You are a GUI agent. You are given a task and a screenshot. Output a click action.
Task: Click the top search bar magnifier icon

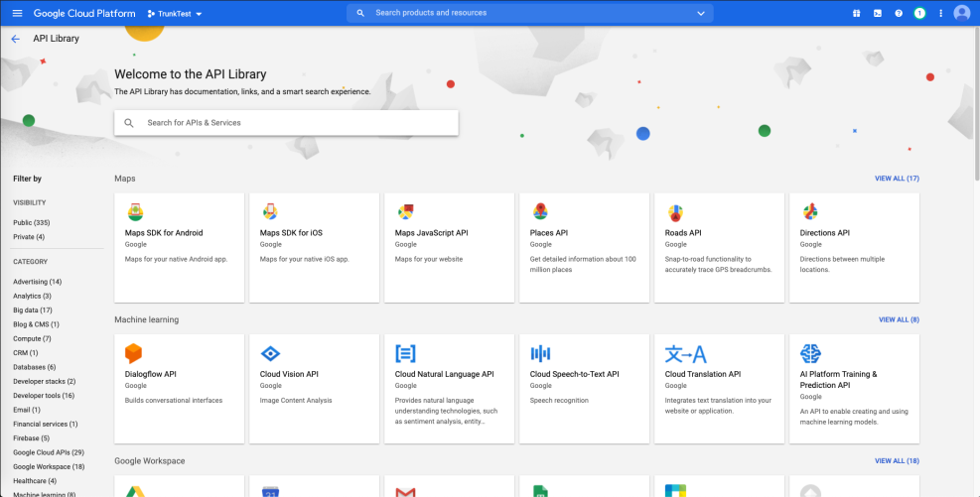[360, 13]
